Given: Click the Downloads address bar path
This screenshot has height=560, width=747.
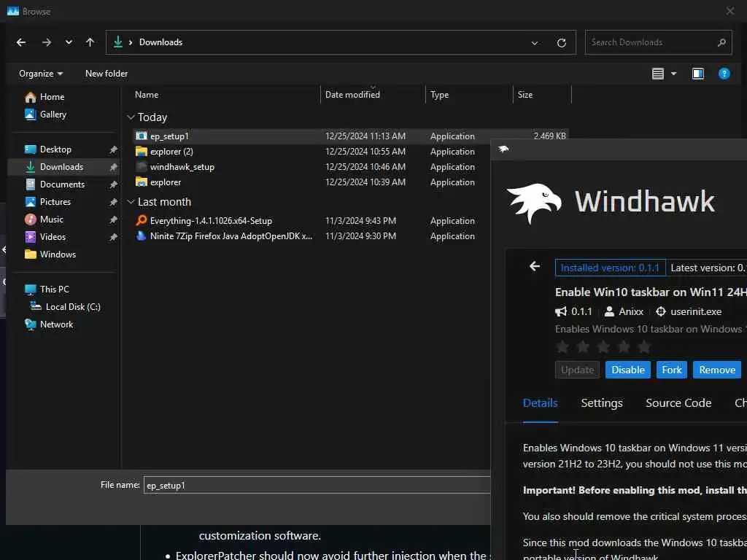Looking at the screenshot, I should click(160, 42).
